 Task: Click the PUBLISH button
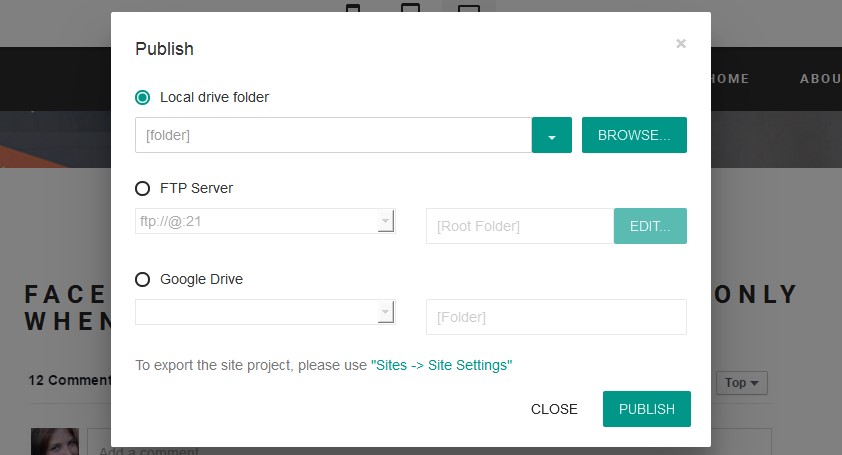tap(647, 409)
